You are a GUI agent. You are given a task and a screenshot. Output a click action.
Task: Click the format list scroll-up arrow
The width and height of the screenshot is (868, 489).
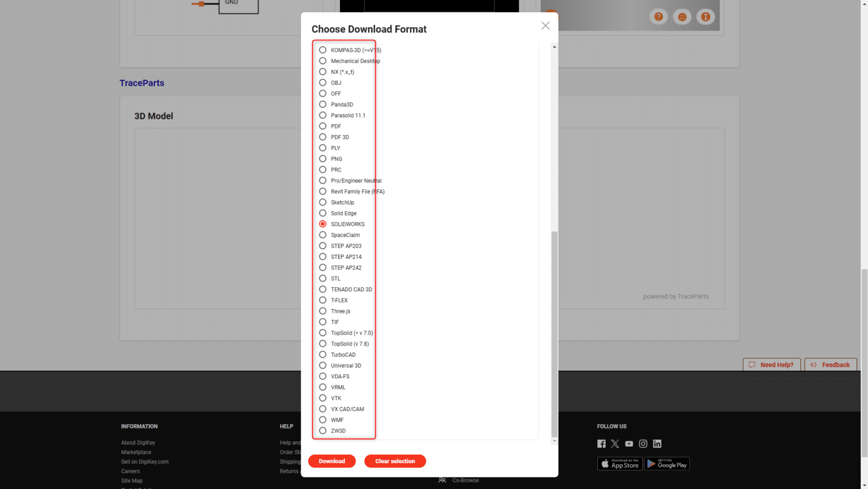coord(554,47)
